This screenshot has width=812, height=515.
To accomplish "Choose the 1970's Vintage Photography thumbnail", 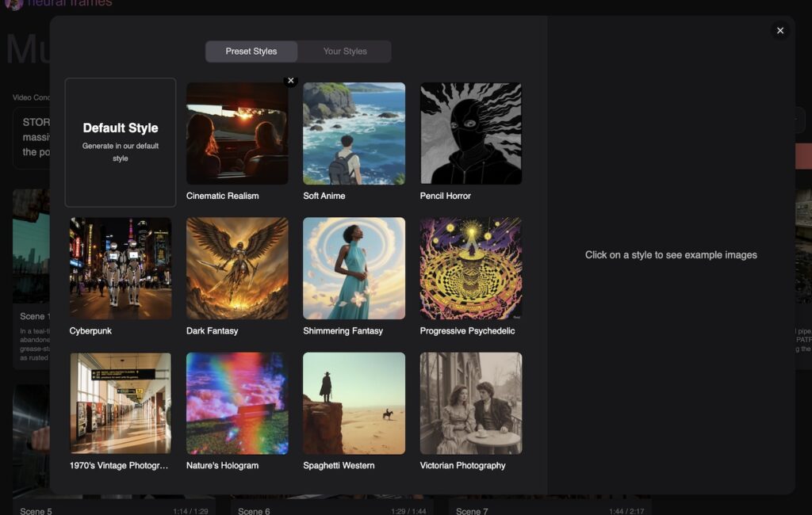I will 121,403.
